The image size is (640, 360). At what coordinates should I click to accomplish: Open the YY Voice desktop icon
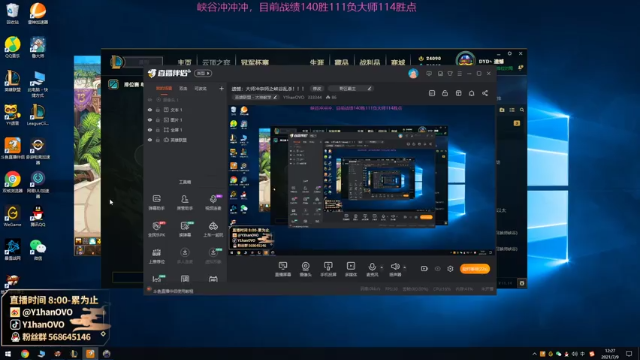(x=13, y=115)
